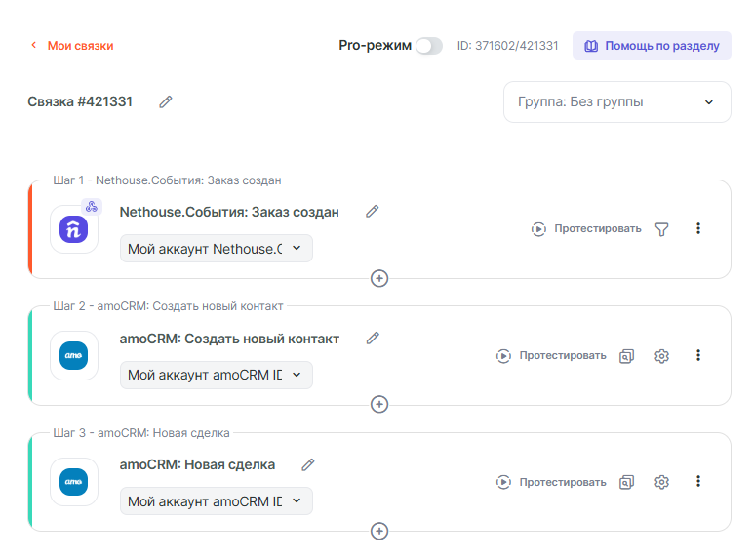Open settings gear for Создать новый контакт step
The image size is (753, 560).
point(661,356)
